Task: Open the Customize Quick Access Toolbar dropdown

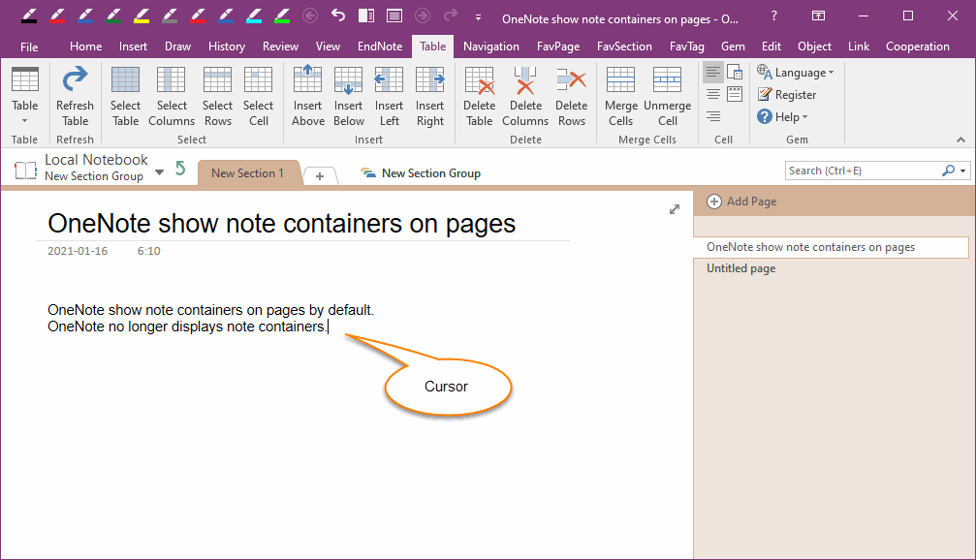Action: click(478, 17)
